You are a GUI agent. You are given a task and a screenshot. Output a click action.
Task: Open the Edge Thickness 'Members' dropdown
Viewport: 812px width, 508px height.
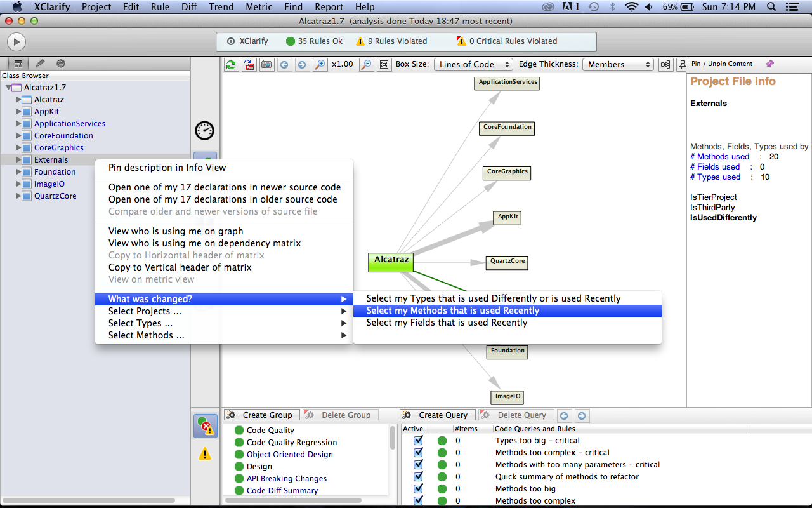click(x=618, y=64)
